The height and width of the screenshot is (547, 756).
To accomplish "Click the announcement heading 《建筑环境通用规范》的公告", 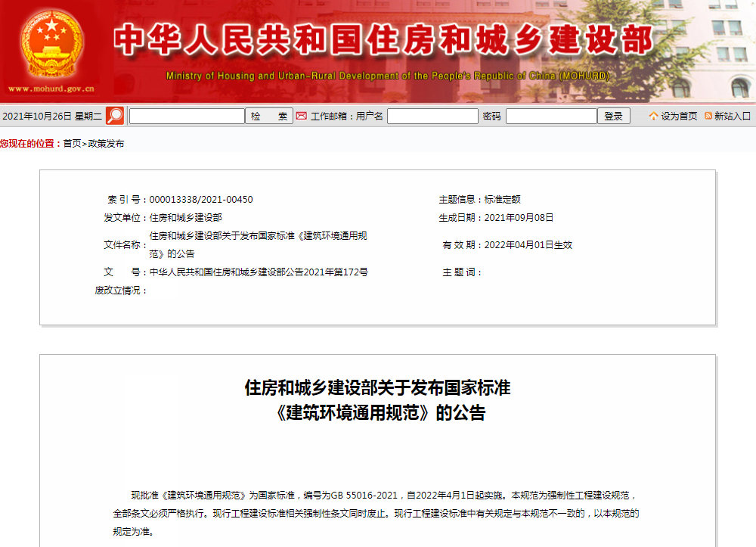I will coord(380,413).
